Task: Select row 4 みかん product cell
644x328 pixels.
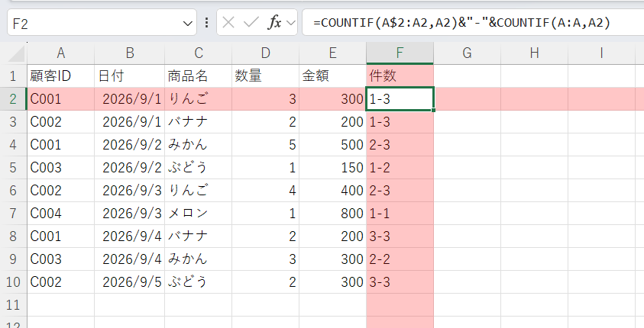Action: [199, 144]
